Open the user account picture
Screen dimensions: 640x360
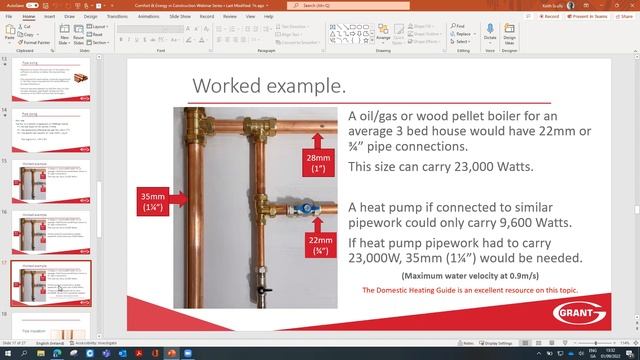tap(571, 5)
